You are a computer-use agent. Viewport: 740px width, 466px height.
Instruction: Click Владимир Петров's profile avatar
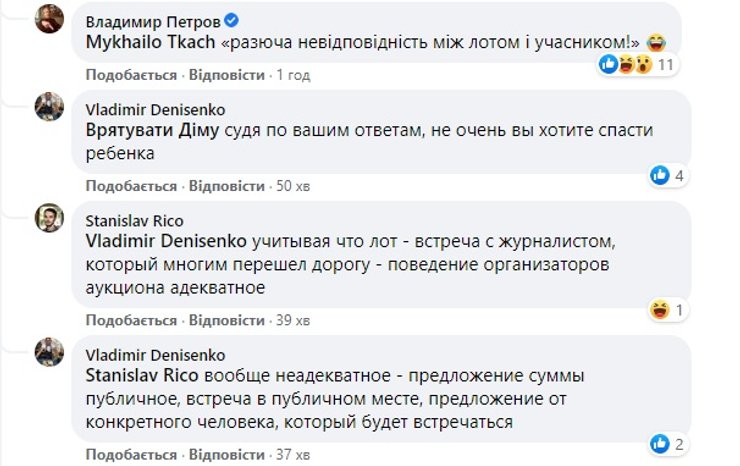pyautogui.click(x=51, y=17)
